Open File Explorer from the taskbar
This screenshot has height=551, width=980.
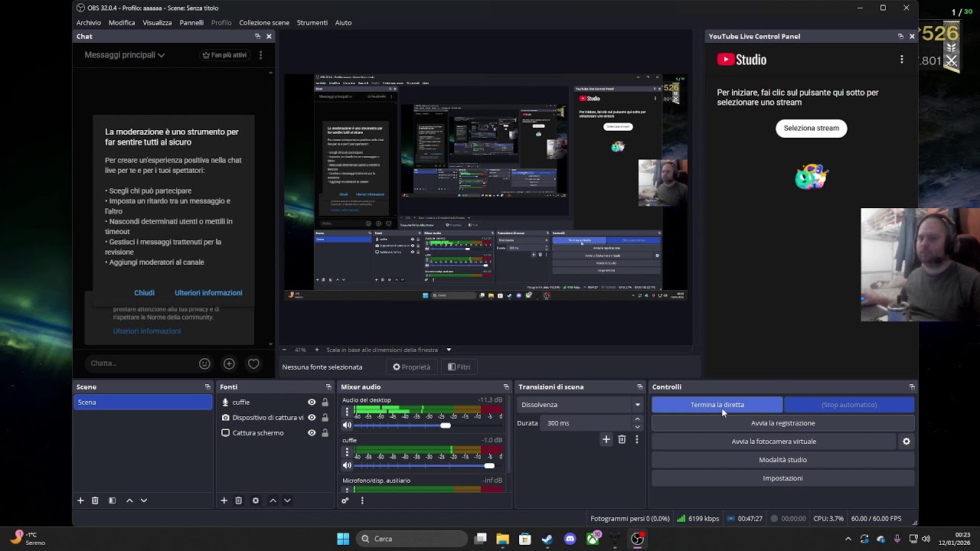tap(502, 539)
